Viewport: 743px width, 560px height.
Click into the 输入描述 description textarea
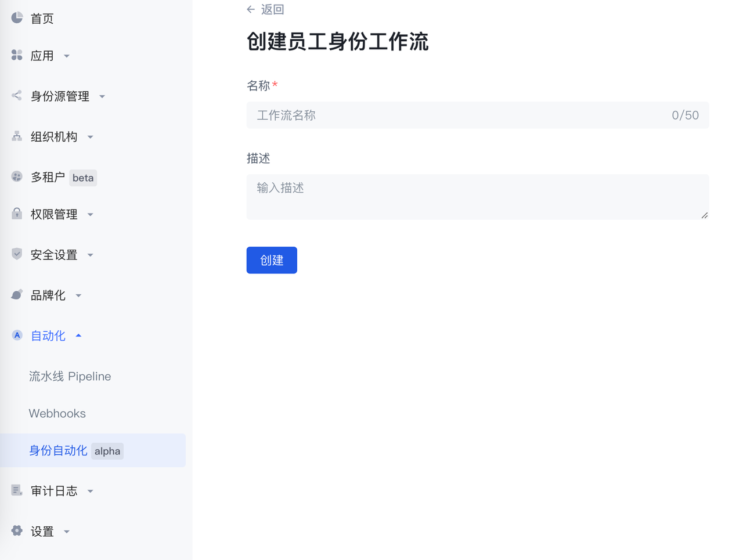(477, 197)
